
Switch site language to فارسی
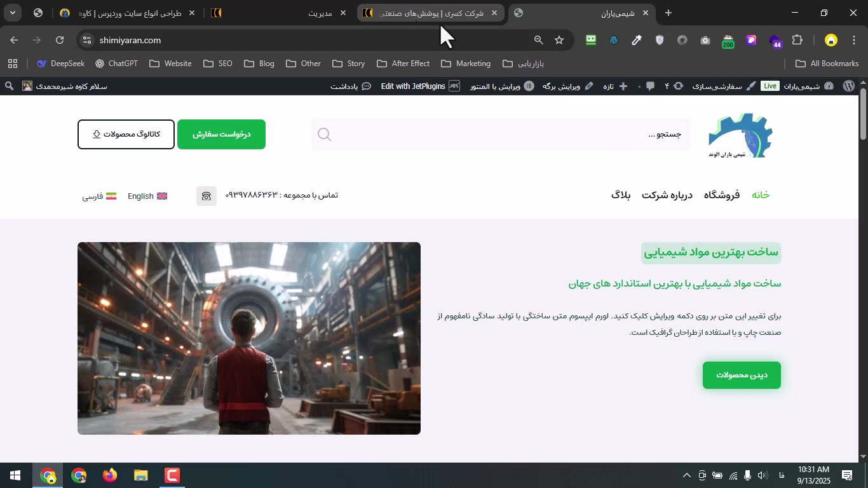99,196
